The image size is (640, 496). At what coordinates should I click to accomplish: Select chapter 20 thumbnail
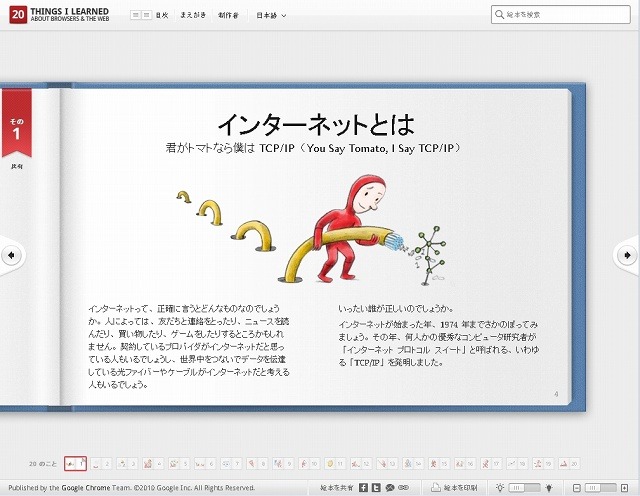point(569,464)
